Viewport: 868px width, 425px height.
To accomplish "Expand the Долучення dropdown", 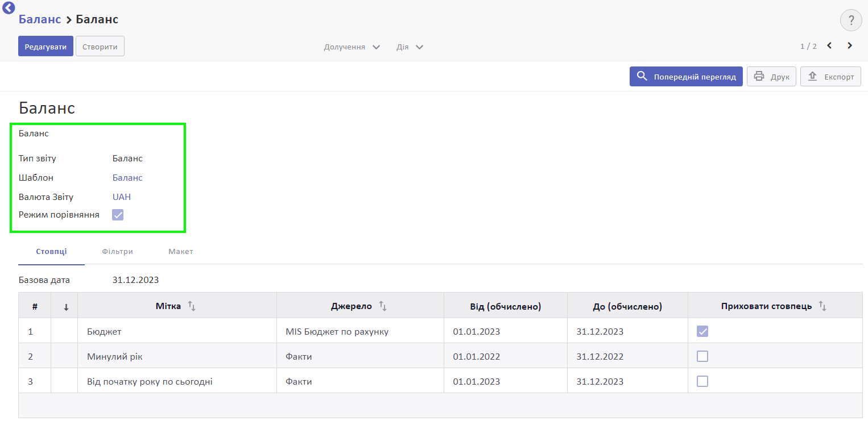I will click(x=352, y=47).
